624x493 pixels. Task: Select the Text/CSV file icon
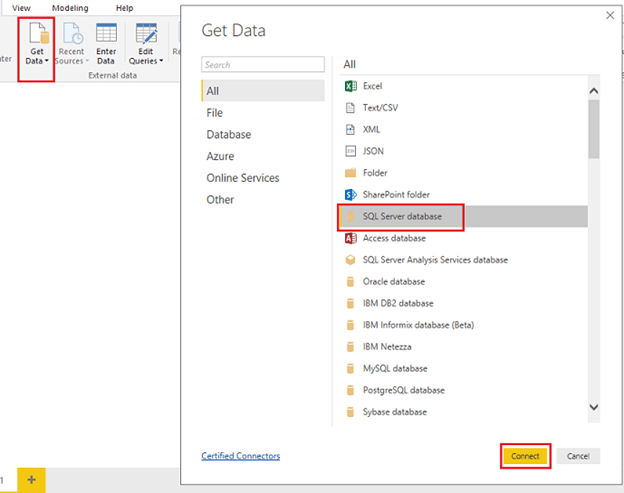350,108
